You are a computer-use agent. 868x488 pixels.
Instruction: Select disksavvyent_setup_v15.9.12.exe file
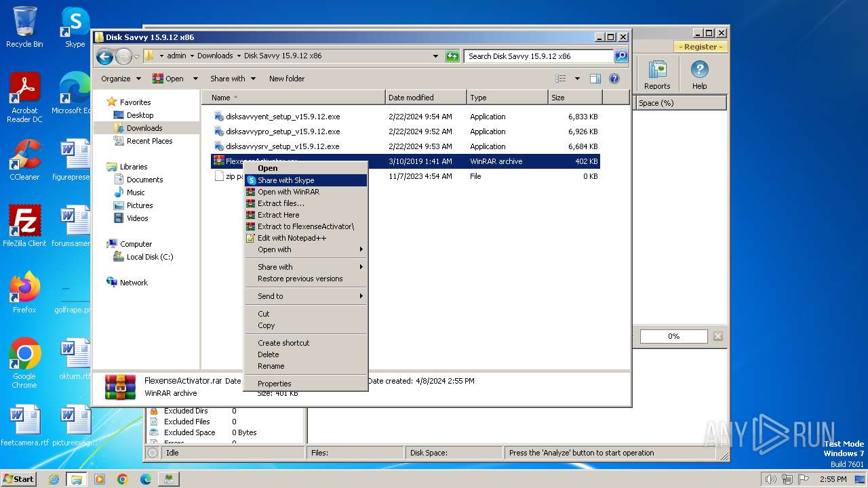(283, 117)
